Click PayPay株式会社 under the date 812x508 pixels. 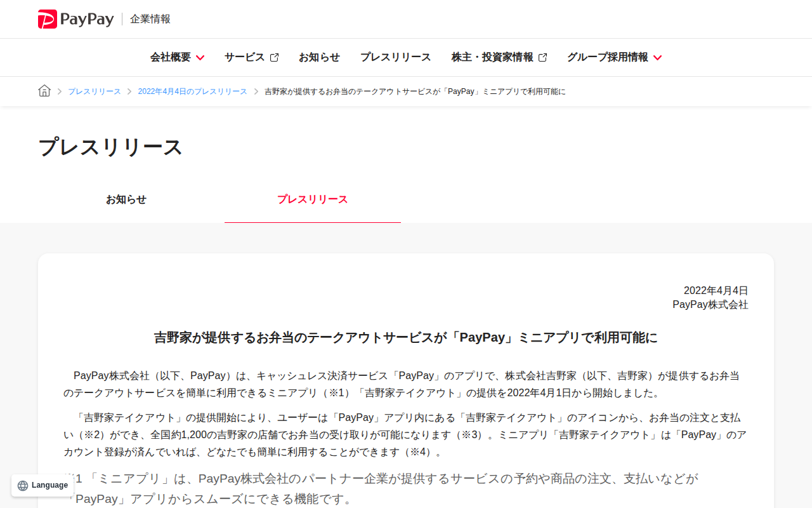(x=710, y=305)
